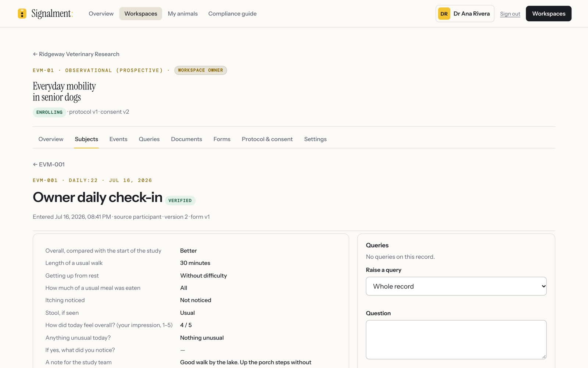The image size is (588, 368).
Task: Click the Everyday mobility in senior dogs title
Action: coord(64,92)
